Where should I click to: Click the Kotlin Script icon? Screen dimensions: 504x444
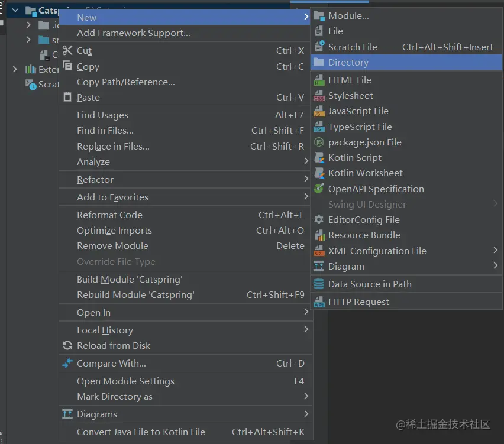point(319,157)
